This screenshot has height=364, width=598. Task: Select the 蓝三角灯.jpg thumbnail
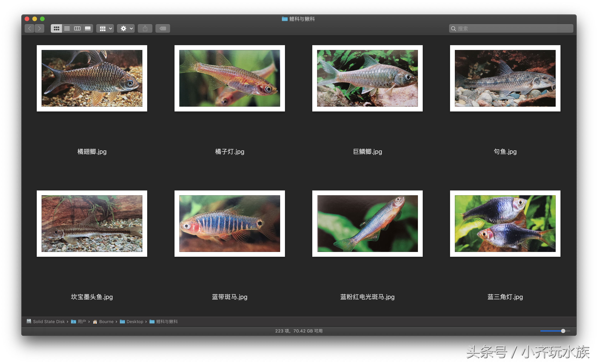(x=505, y=224)
